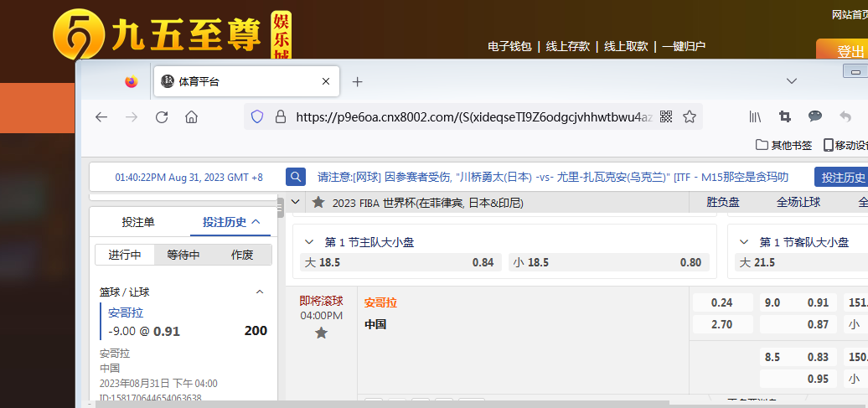This screenshot has width=868, height=408.
Task: Open the QR code icon in address bar
Action: pyautogui.click(x=666, y=116)
